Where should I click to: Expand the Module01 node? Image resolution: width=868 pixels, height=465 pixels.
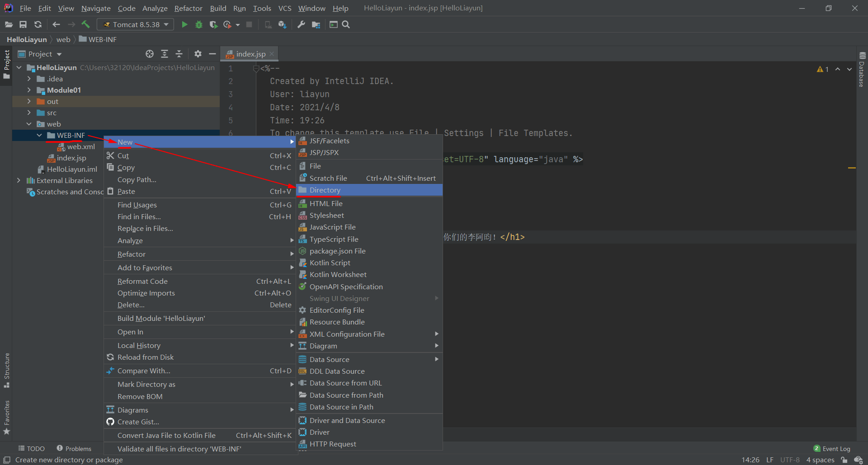[x=29, y=90]
